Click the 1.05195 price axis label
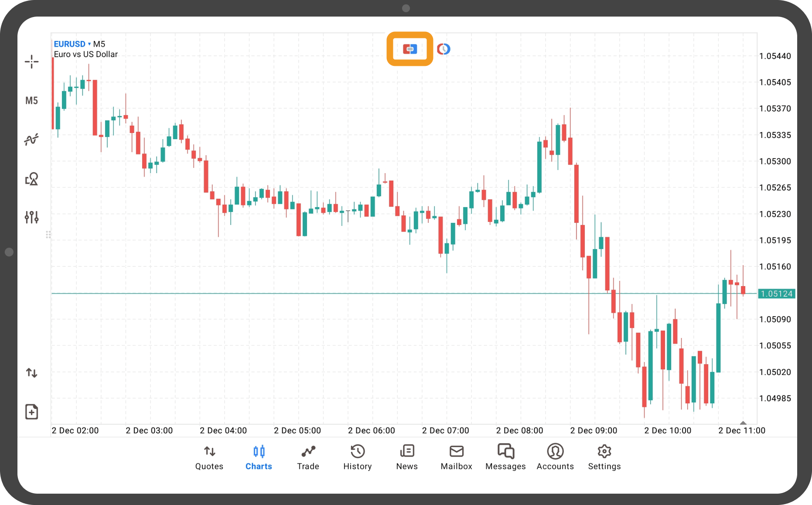Image resolution: width=812 pixels, height=505 pixels. point(775,240)
